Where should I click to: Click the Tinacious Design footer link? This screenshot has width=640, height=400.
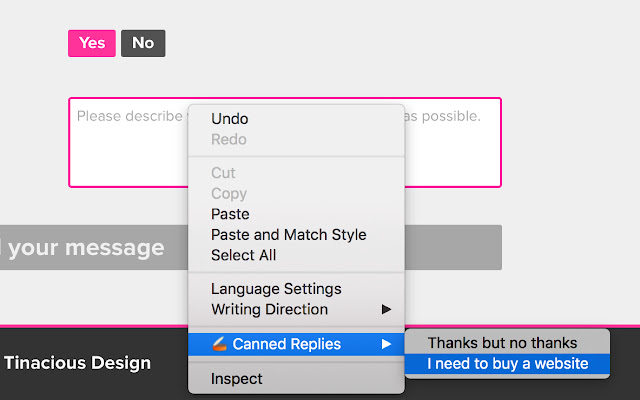77,363
